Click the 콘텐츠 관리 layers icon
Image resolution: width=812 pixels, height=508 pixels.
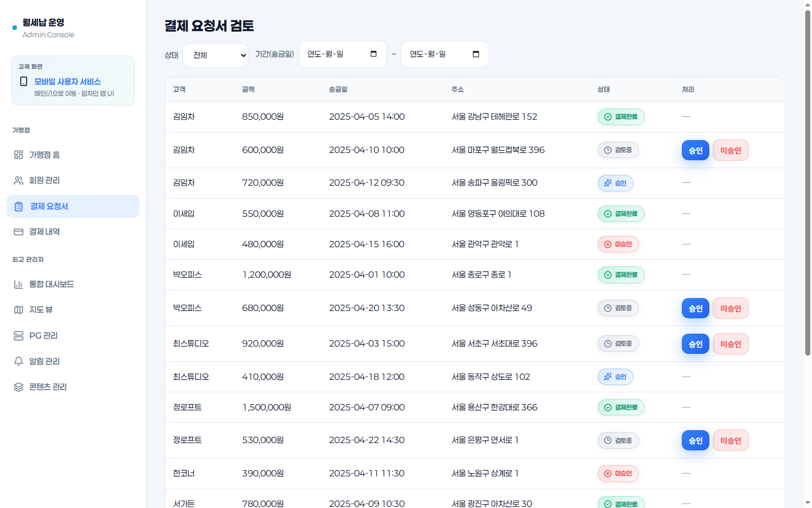[x=19, y=387]
